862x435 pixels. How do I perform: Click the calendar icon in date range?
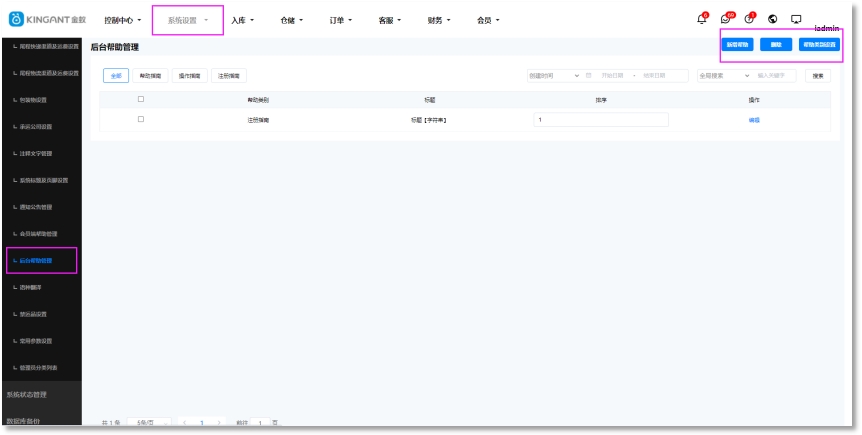tap(589, 76)
